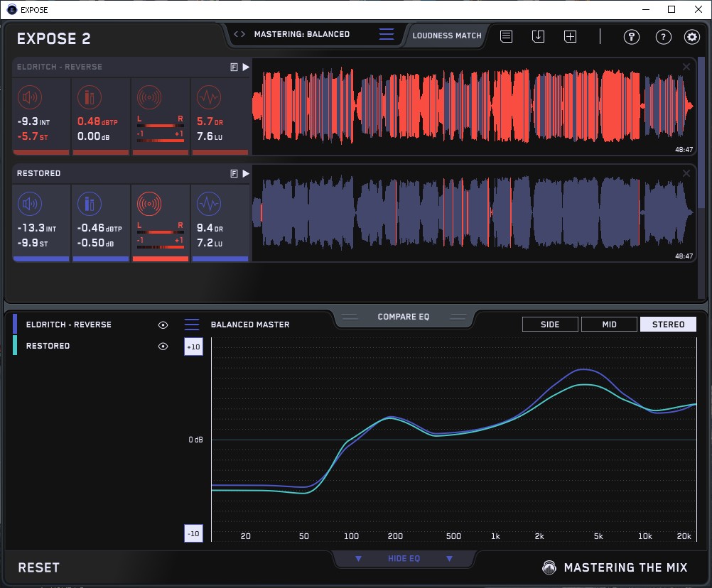
Task: Click loudness icon in RESTORED track
Action: pyautogui.click(x=29, y=205)
